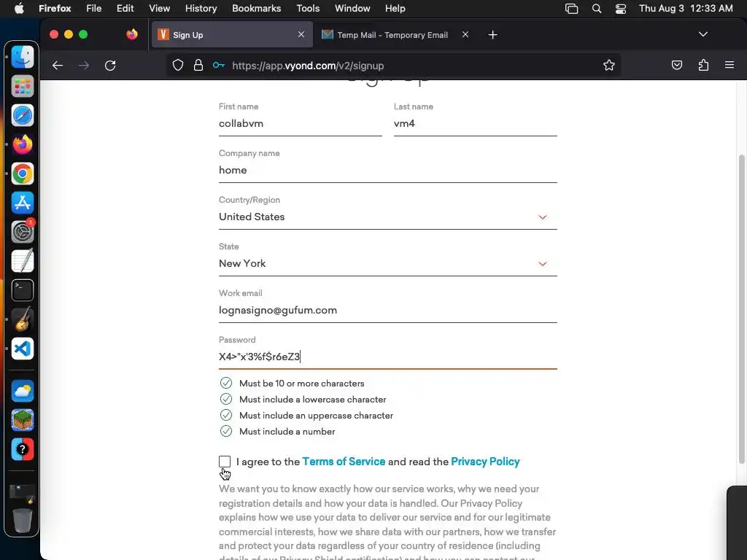Image resolution: width=747 pixels, height=560 pixels.
Task: Launch Minecraft from the Dock
Action: [x=23, y=421]
